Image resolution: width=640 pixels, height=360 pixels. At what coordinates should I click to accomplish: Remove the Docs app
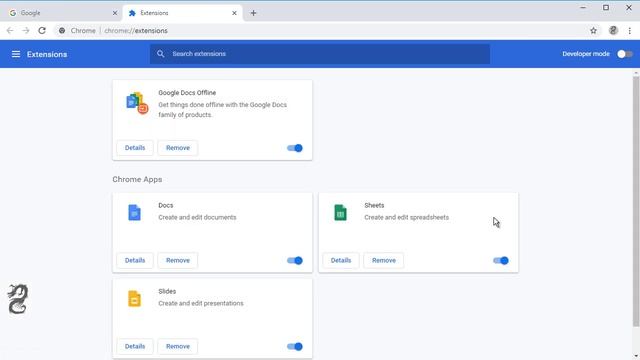pyautogui.click(x=178, y=260)
